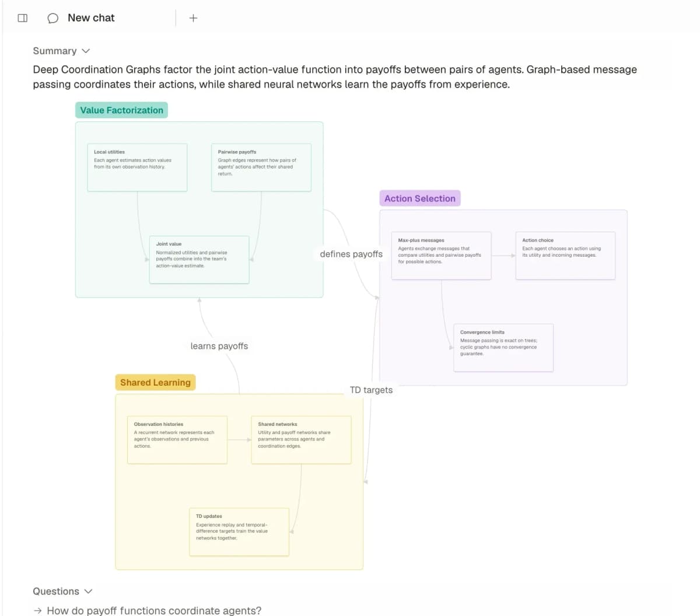This screenshot has height=616, width=700.
Task: Click the 'Deep Coordination Graphs' summary paragraph
Action: click(x=335, y=76)
